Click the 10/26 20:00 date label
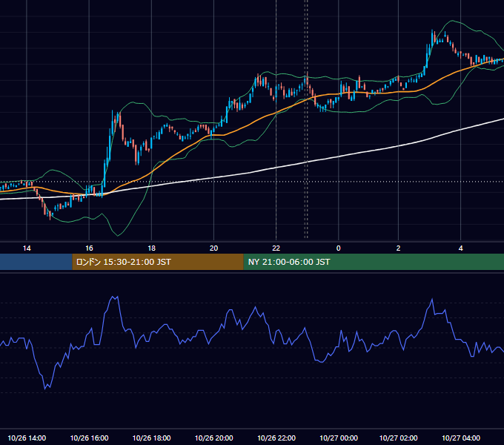Viewport: 504px width, 445px height. (x=213, y=438)
